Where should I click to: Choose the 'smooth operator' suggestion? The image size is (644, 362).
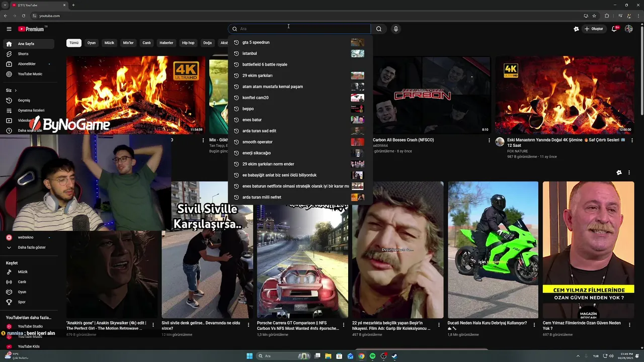click(x=300, y=142)
